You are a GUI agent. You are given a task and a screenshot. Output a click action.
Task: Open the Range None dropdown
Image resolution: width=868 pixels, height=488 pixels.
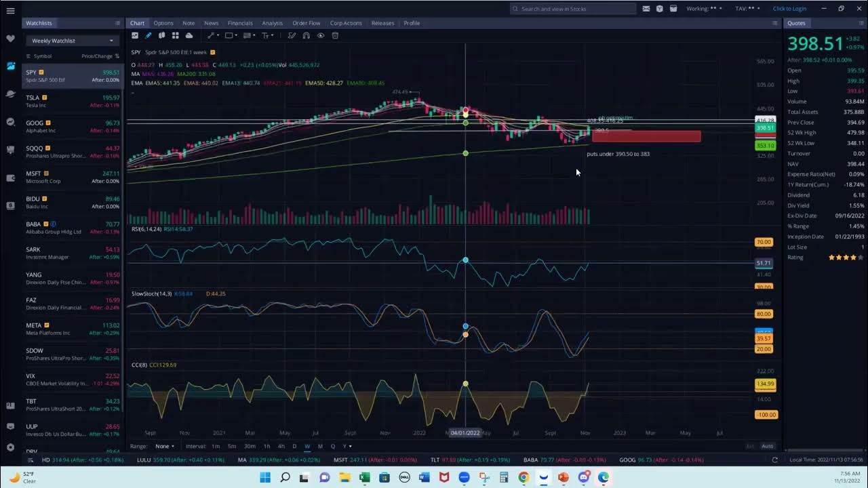click(165, 446)
